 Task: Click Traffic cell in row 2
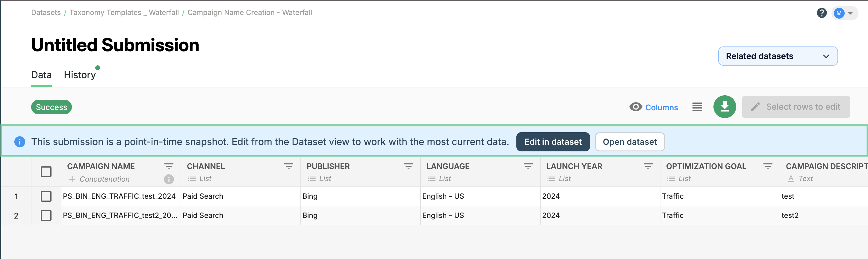[720, 216]
